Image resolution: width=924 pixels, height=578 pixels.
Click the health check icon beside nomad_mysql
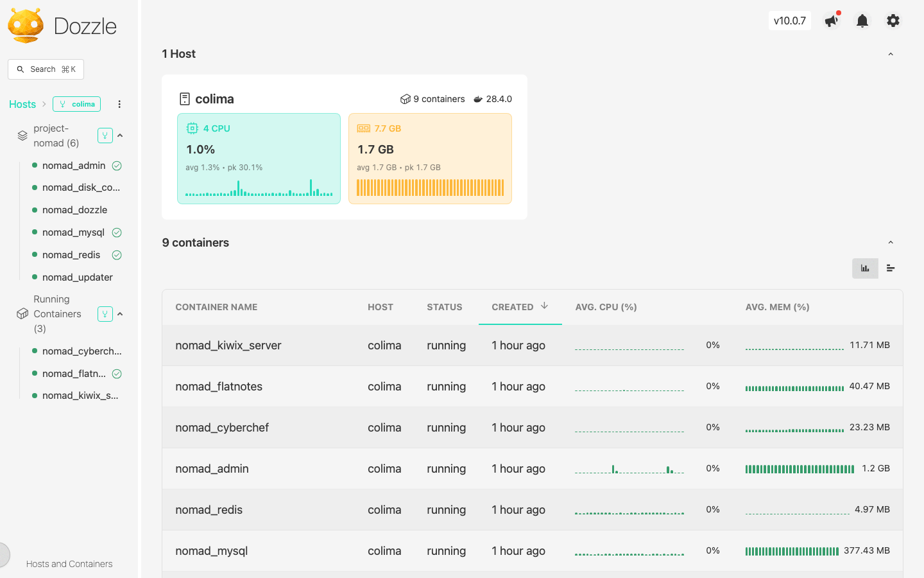point(117,232)
